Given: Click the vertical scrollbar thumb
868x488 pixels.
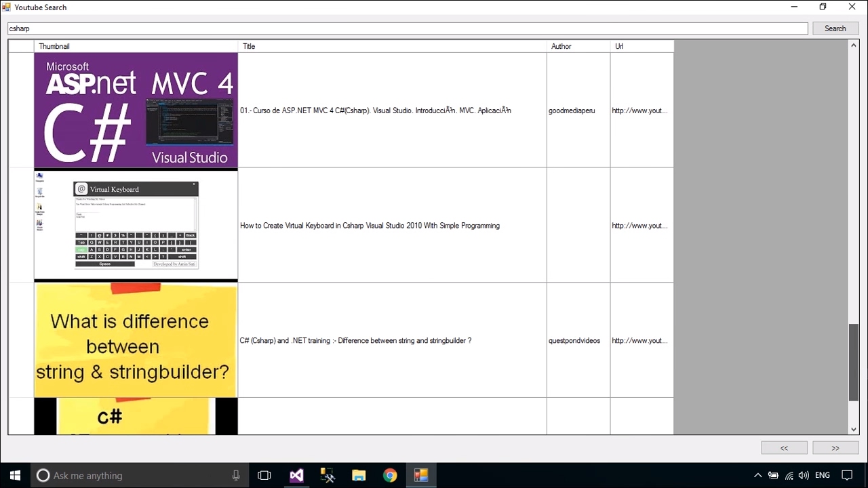Looking at the screenshot, I should pyautogui.click(x=854, y=363).
